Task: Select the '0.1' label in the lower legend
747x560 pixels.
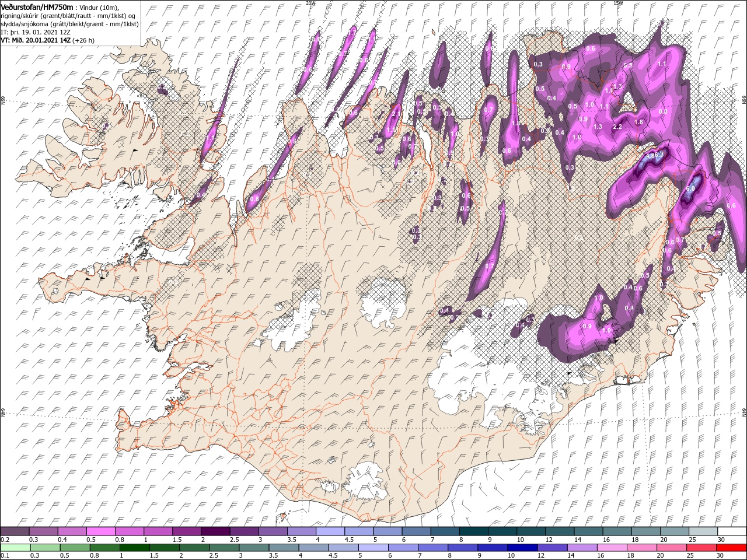Action: click(x=5, y=556)
